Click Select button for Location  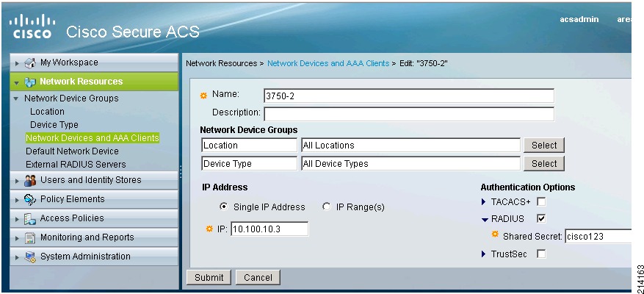click(x=544, y=145)
